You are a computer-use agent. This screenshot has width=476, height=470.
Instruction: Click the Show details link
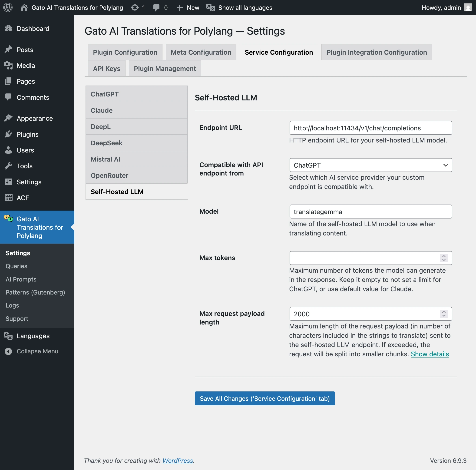click(430, 354)
